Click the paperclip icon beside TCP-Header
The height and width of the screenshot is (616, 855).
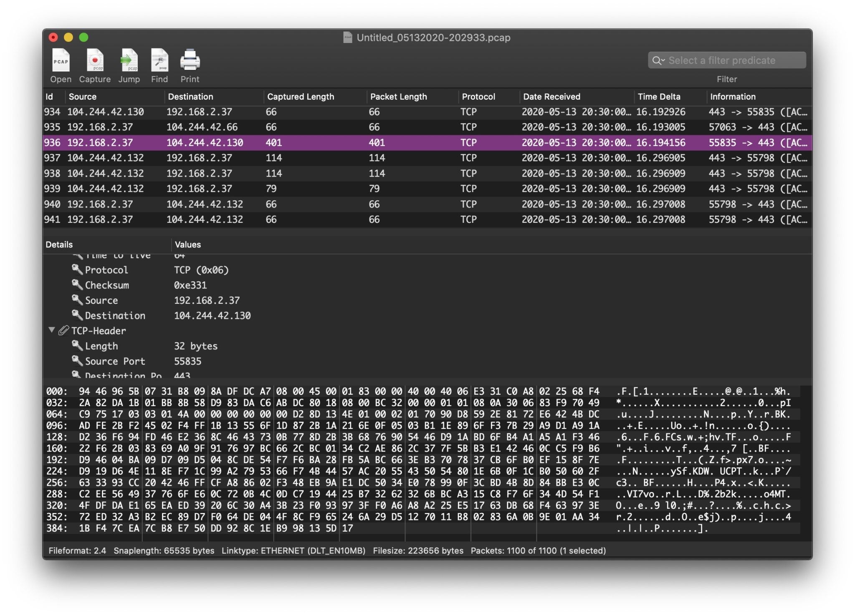(x=63, y=331)
